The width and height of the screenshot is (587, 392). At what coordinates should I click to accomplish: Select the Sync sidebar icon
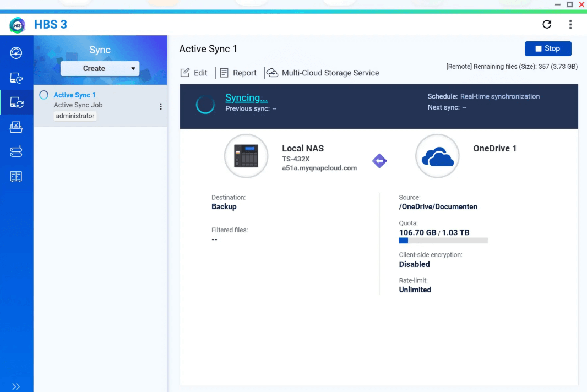(x=17, y=102)
